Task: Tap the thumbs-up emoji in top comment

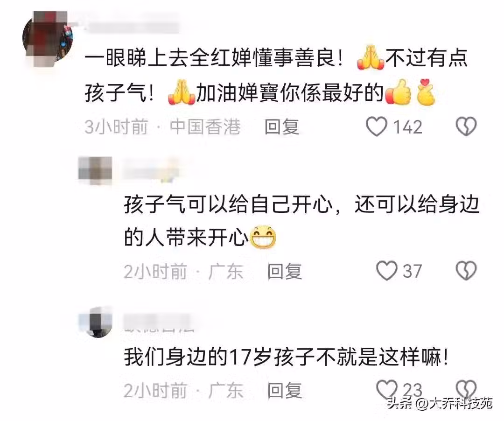Action: point(398,92)
